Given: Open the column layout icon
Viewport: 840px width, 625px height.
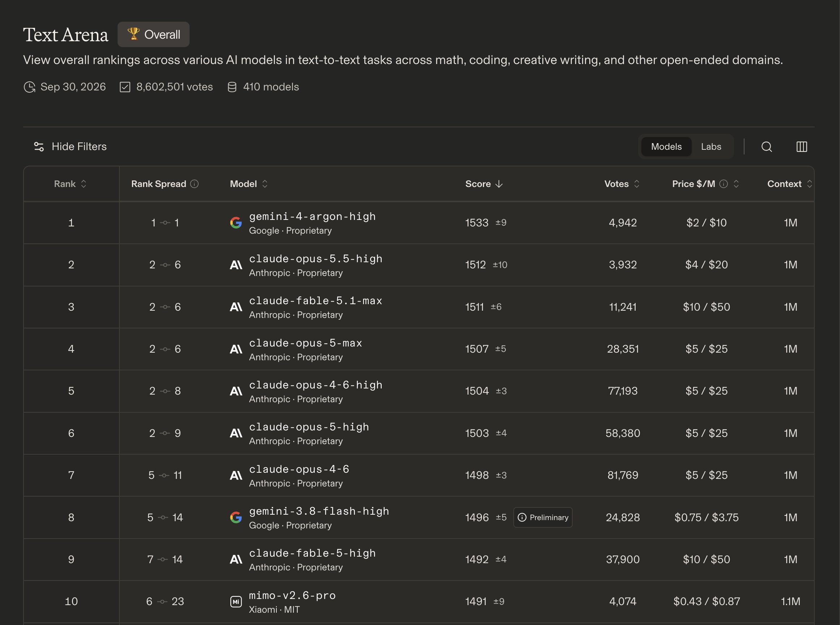Looking at the screenshot, I should (x=801, y=146).
